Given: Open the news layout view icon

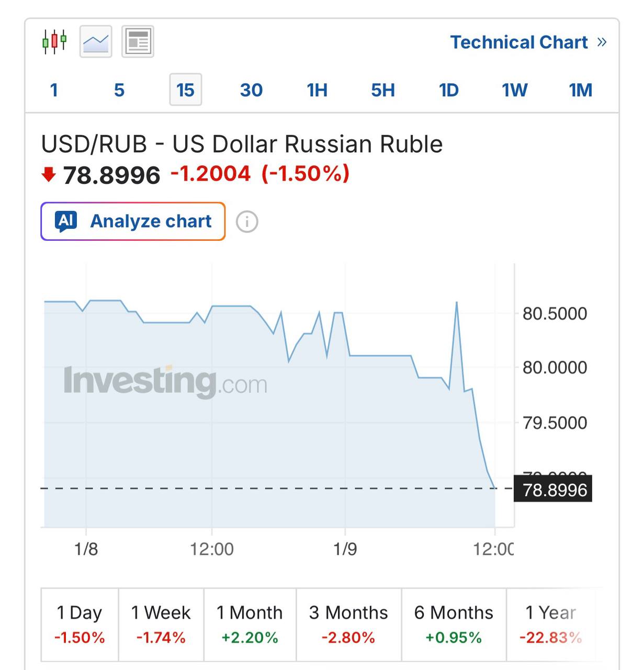Looking at the screenshot, I should pos(138,41).
